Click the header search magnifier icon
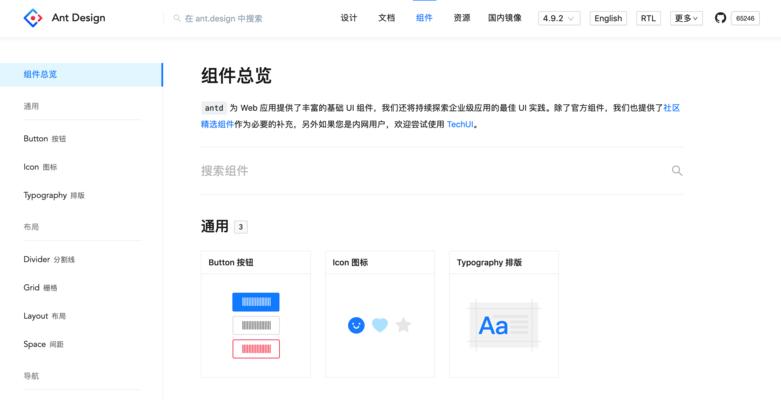The image size is (781, 400). point(177,18)
